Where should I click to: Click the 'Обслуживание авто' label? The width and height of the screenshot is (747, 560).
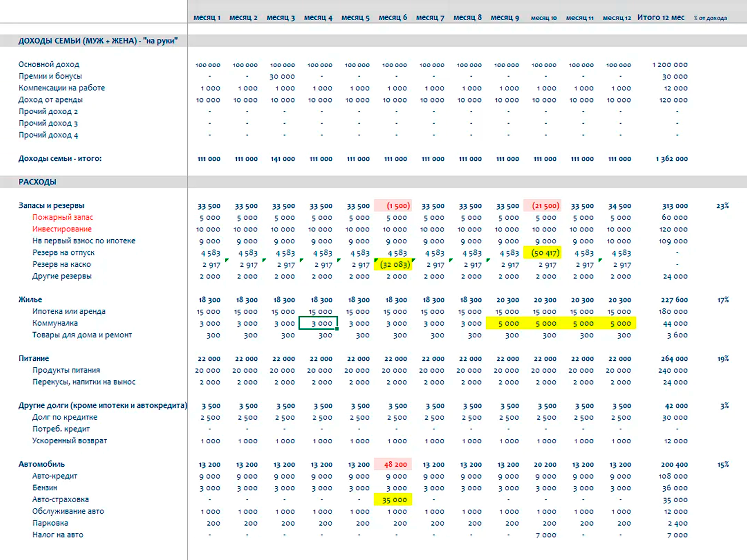point(68,511)
